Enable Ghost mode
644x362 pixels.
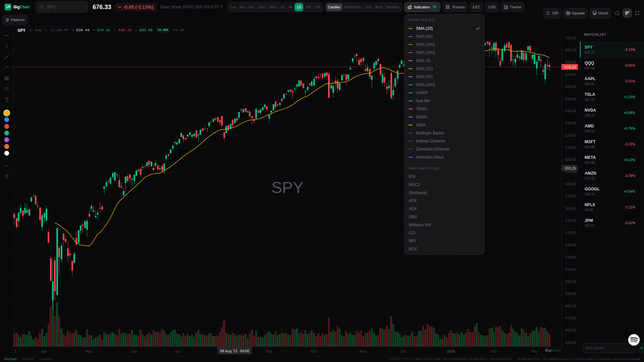click(x=600, y=13)
